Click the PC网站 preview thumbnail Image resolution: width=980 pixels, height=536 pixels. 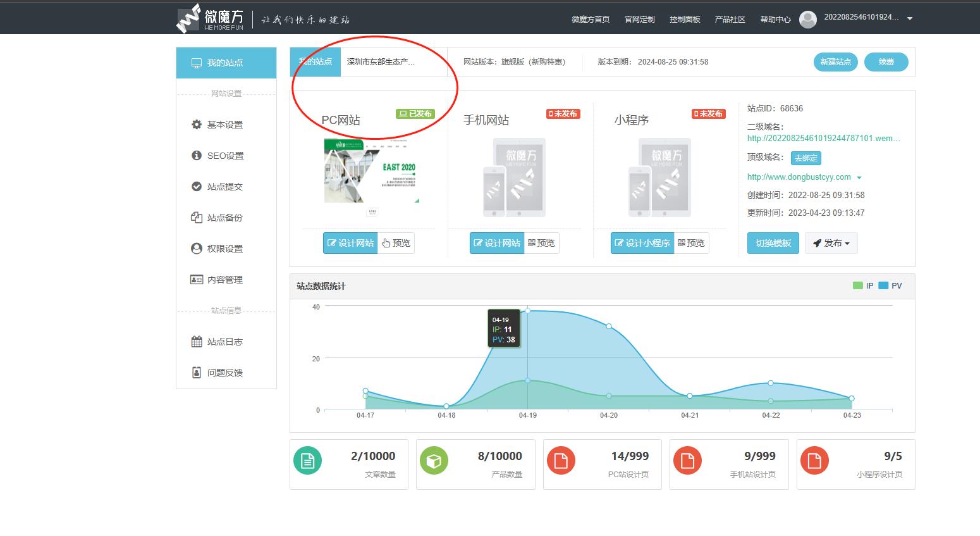point(372,178)
